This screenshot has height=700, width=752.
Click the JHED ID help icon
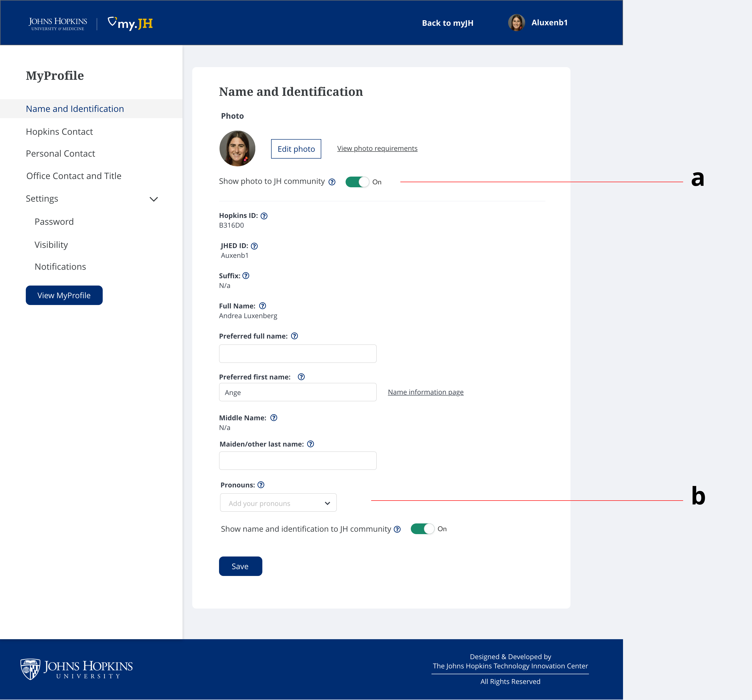click(254, 246)
